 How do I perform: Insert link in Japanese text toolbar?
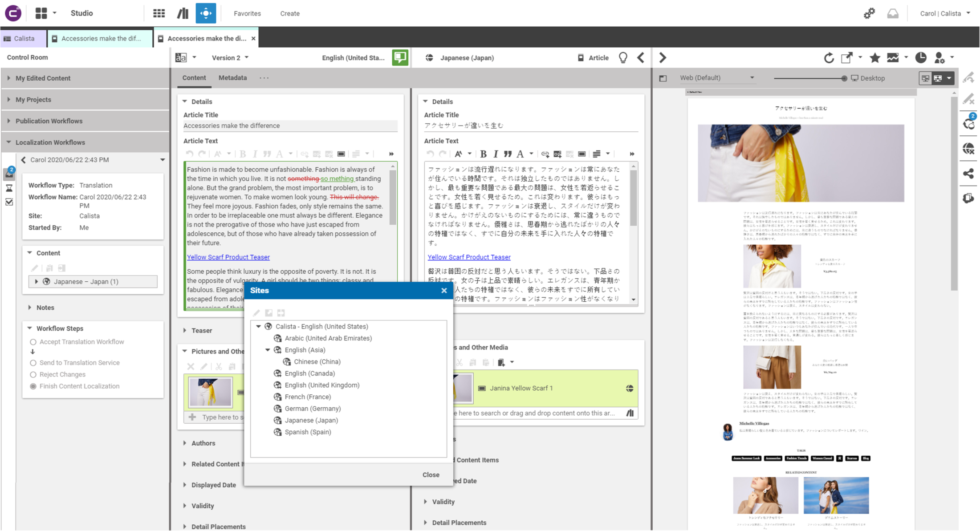pos(545,154)
